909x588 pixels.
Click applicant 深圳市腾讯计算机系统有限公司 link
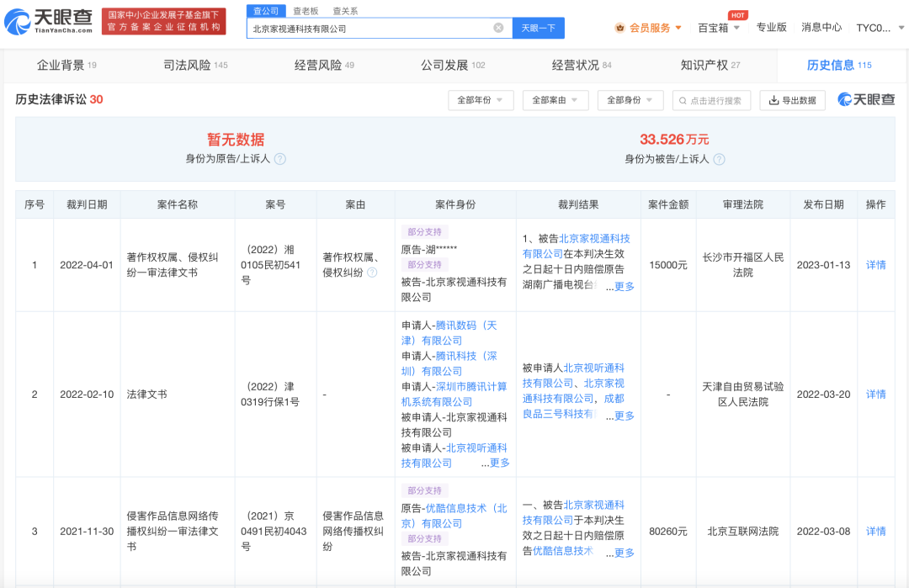[x=454, y=394]
